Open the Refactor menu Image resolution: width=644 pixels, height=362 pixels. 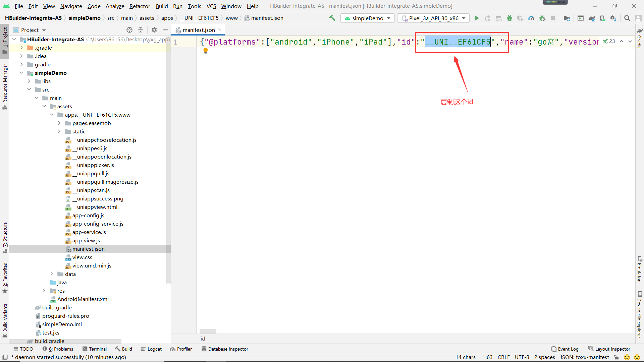140,6
